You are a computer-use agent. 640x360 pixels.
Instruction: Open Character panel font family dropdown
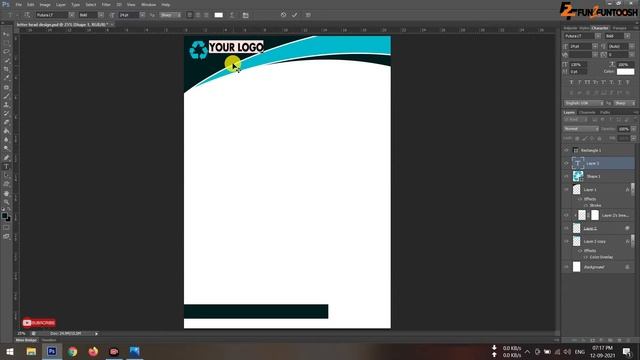[598, 36]
